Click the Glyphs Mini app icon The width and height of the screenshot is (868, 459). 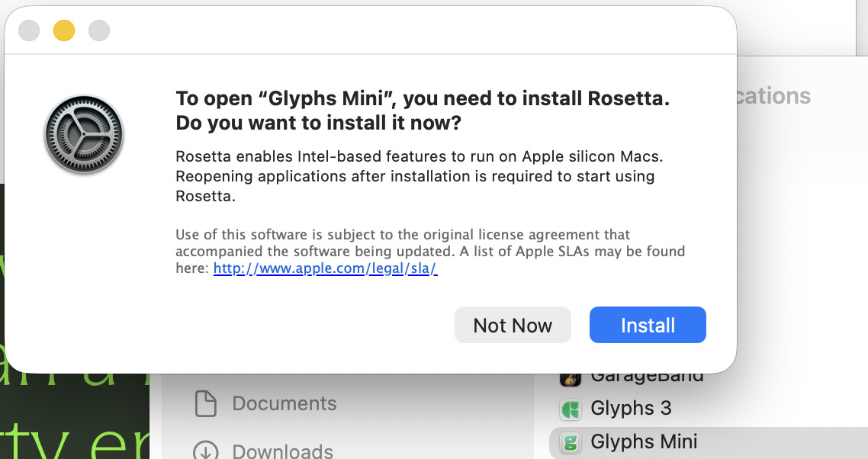571,442
